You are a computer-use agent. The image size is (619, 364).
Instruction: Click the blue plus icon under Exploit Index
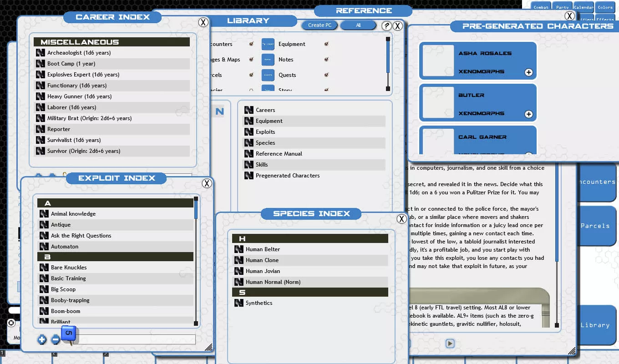(x=42, y=339)
